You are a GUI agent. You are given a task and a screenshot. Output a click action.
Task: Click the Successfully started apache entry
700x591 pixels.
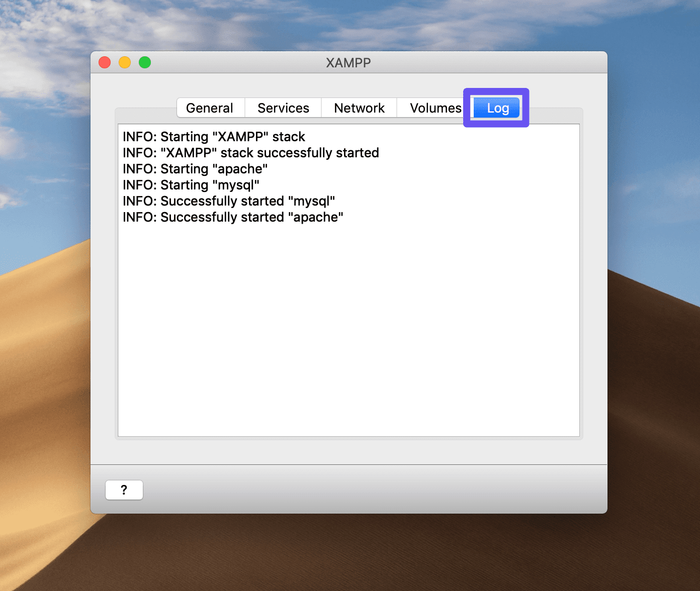pyautogui.click(x=233, y=217)
